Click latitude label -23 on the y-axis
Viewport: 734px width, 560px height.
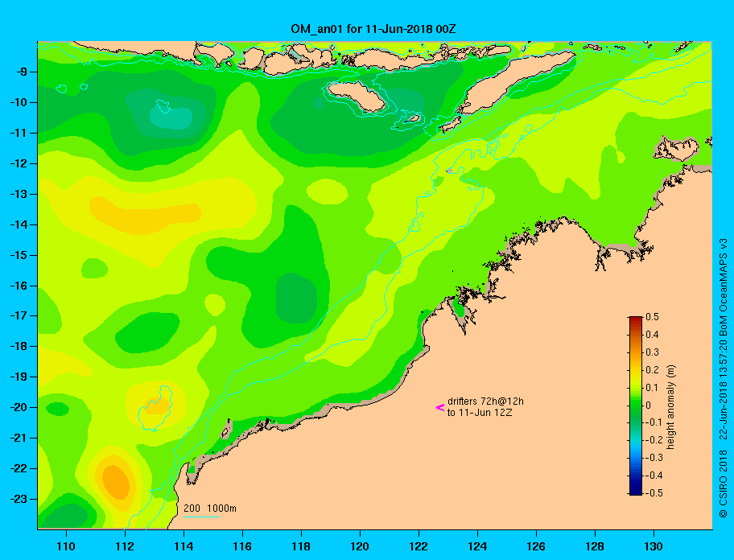[18, 499]
